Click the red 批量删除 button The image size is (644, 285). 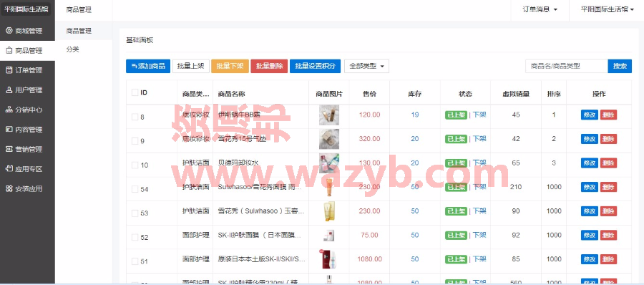(269, 66)
